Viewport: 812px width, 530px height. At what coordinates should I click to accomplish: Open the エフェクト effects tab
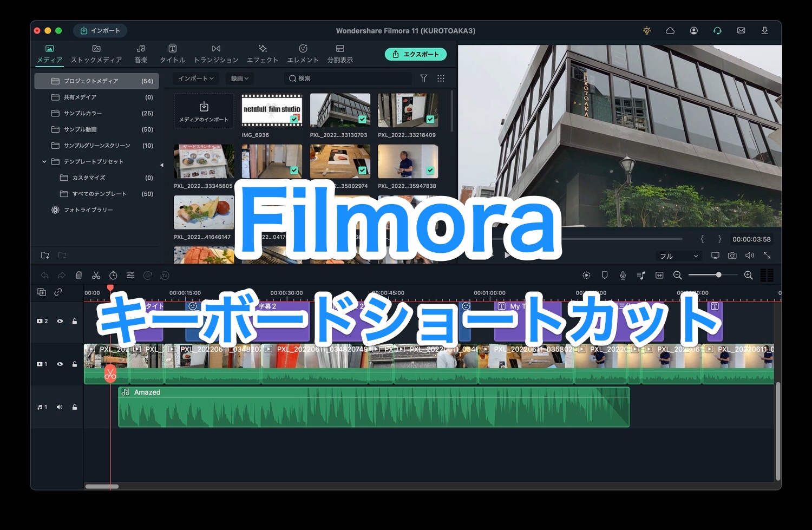point(263,54)
